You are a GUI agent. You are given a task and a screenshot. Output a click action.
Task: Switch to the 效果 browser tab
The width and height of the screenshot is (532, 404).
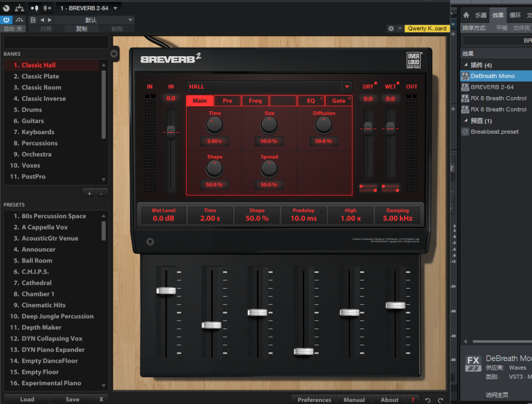click(498, 15)
